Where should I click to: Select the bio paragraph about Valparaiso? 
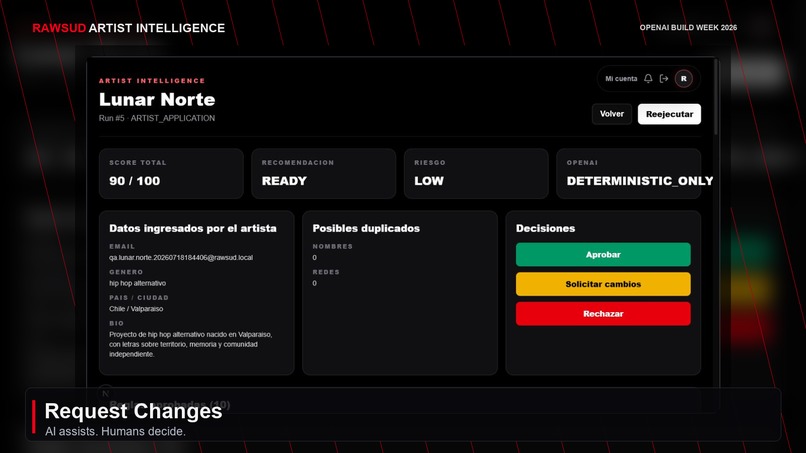(191, 344)
